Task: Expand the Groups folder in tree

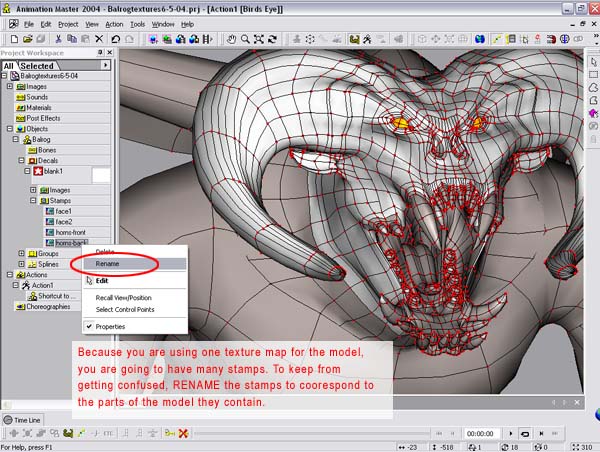Action: 21,254
